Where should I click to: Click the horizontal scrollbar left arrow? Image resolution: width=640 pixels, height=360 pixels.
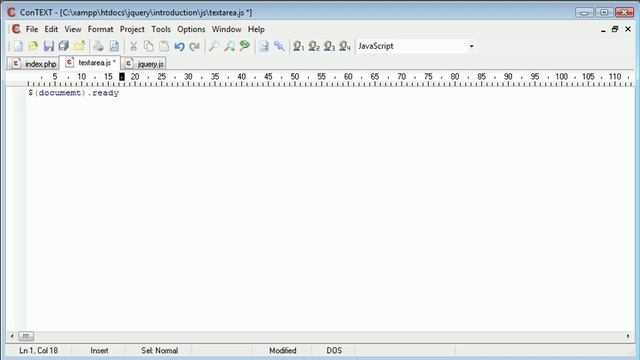12,336
